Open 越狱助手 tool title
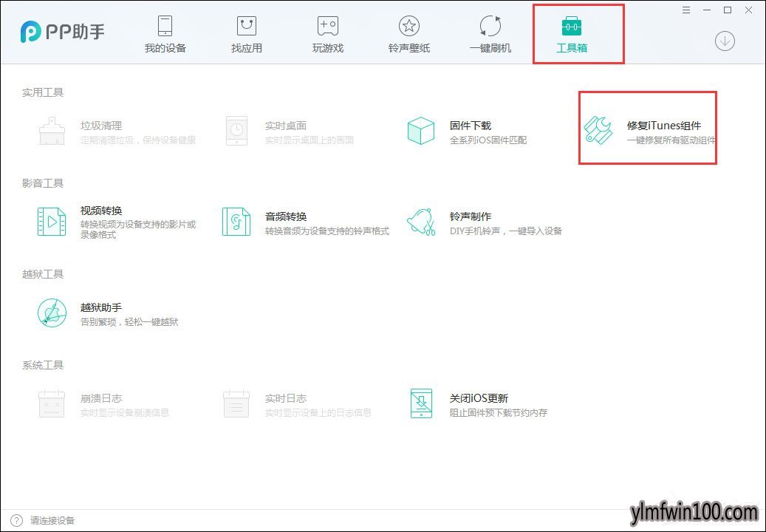This screenshot has height=532, width=766. pyautogui.click(x=101, y=307)
